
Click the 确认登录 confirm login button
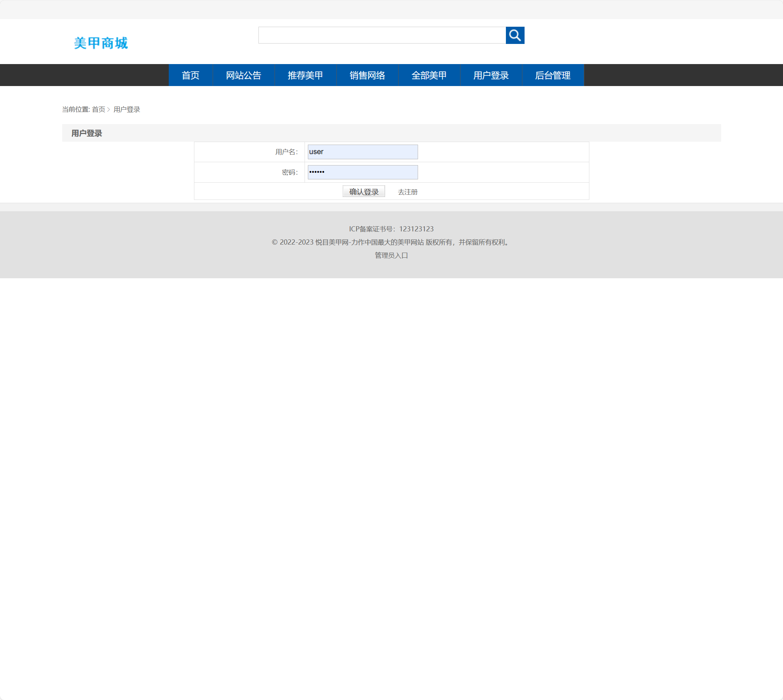(363, 191)
